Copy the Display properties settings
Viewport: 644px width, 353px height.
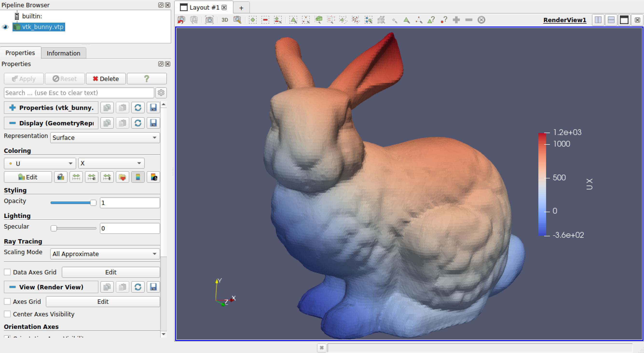107,123
